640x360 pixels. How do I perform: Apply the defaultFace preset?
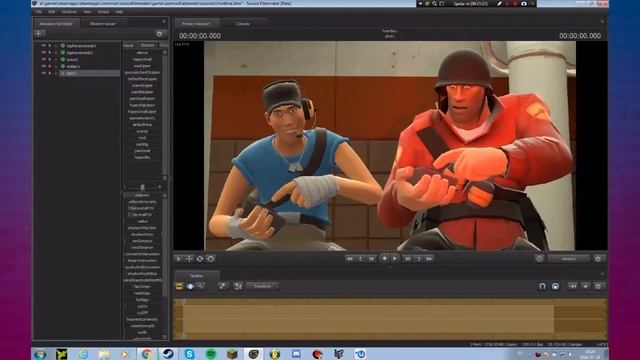tap(142, 124)
